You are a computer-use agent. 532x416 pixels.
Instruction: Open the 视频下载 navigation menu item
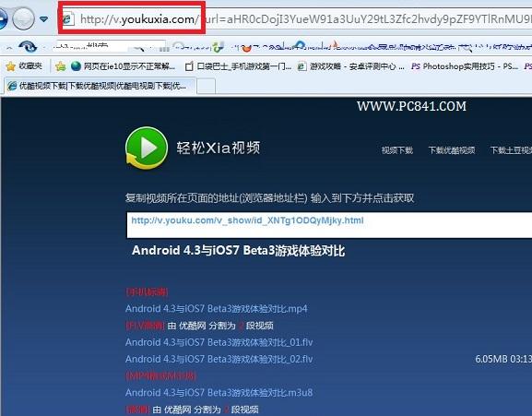(397, 150)
